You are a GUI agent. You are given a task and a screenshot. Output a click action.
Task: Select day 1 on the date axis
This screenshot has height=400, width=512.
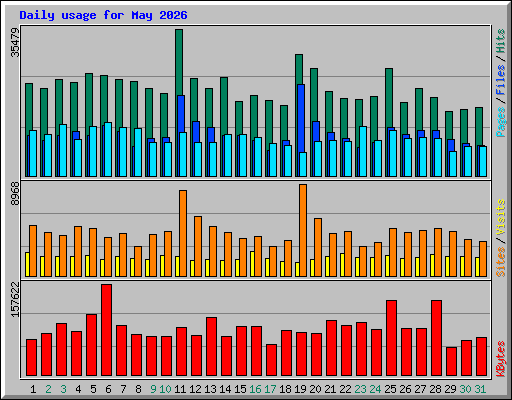click(33, 389)
